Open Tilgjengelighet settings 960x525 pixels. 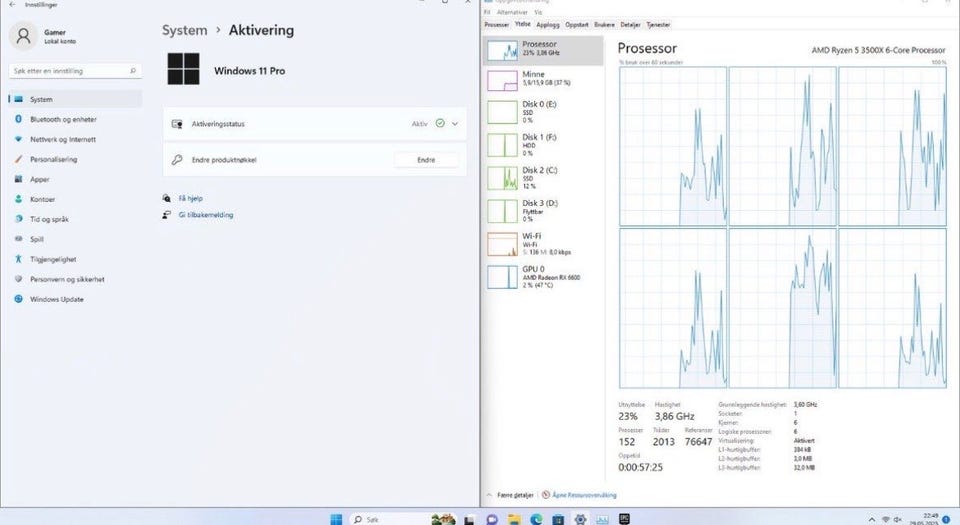point(75,259)
